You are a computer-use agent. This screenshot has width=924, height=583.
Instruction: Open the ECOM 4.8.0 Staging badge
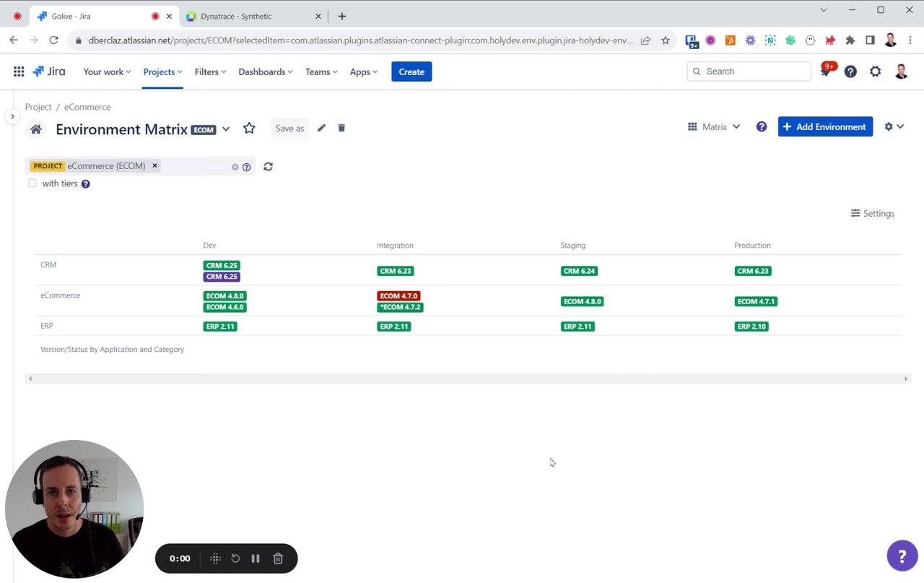tap(582, 301)
